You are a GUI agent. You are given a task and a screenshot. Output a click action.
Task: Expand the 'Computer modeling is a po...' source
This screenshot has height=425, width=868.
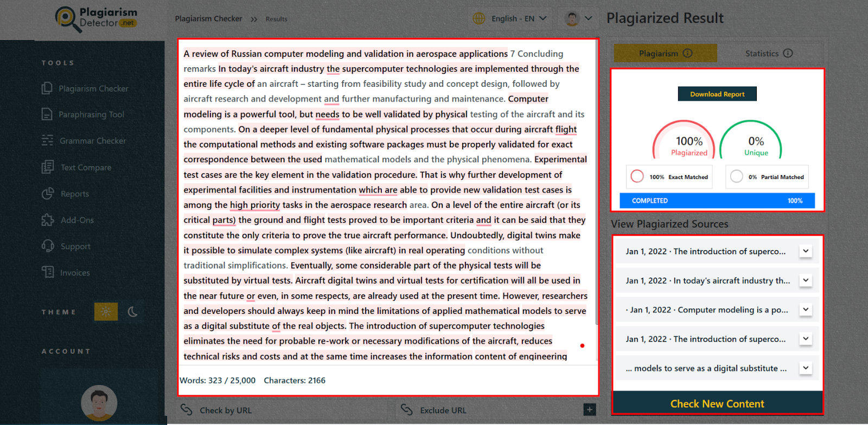pos(806,310)
